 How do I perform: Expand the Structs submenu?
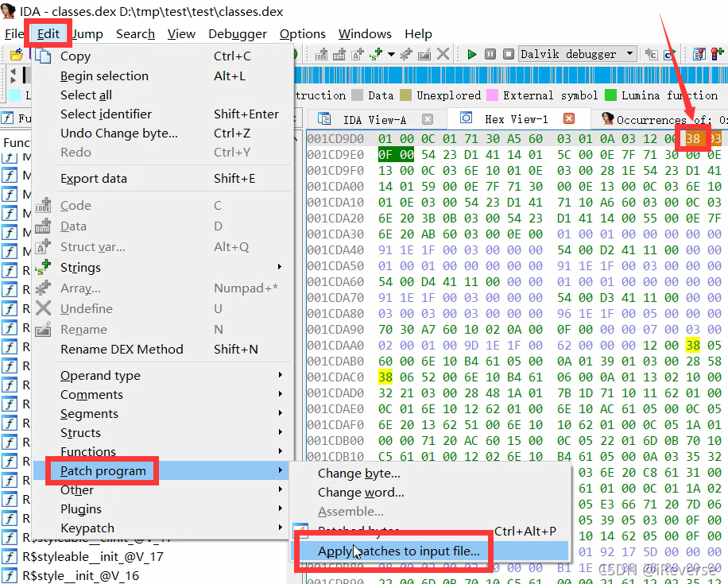(162, 432)
